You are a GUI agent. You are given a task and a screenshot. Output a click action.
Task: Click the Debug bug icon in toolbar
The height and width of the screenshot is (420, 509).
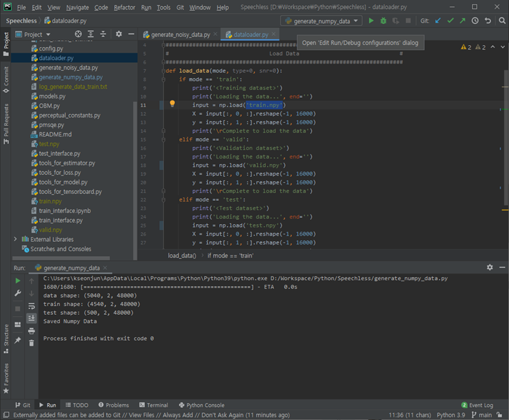383,21
